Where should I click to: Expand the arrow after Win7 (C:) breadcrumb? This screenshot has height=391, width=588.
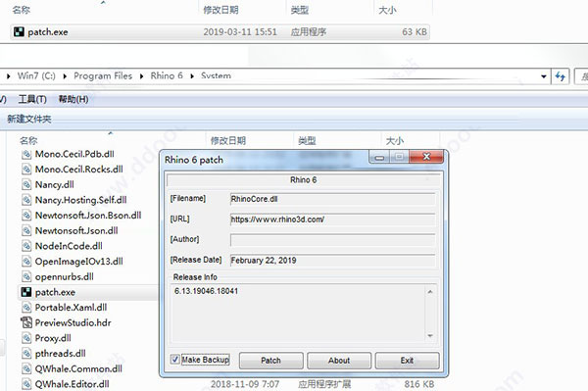click(x=65, y=76)
